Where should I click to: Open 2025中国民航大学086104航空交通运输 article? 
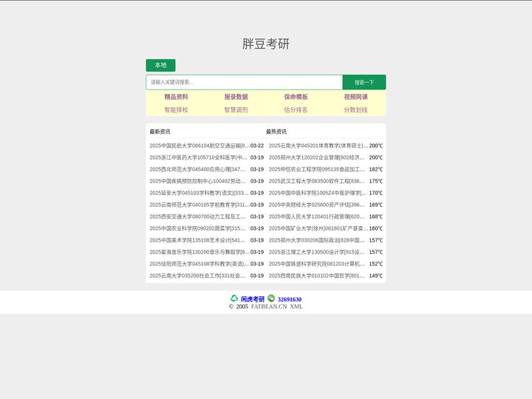click(199, 146)
